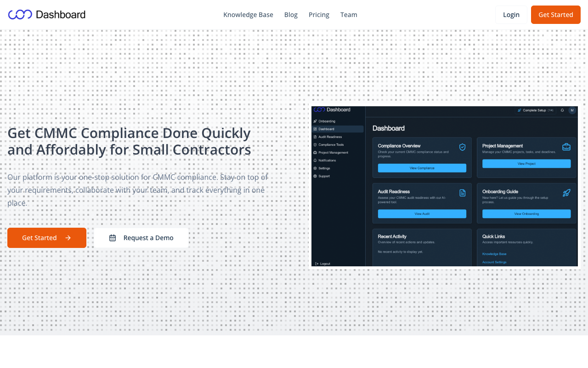
Task: Open the Pricing page from the top navigation
Action: 319,15
